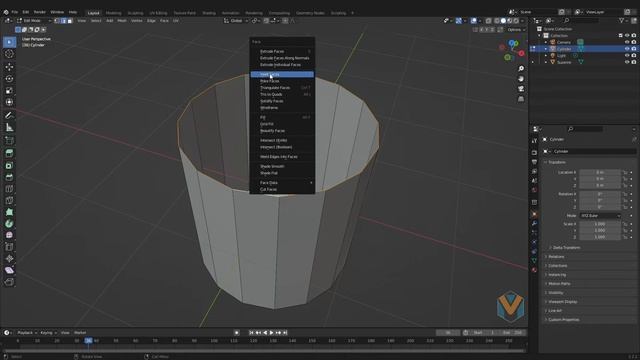This screenshot has height=360, width=640.
Task: Click the zoom viewport gizmo icon
Action: (521, 69)
